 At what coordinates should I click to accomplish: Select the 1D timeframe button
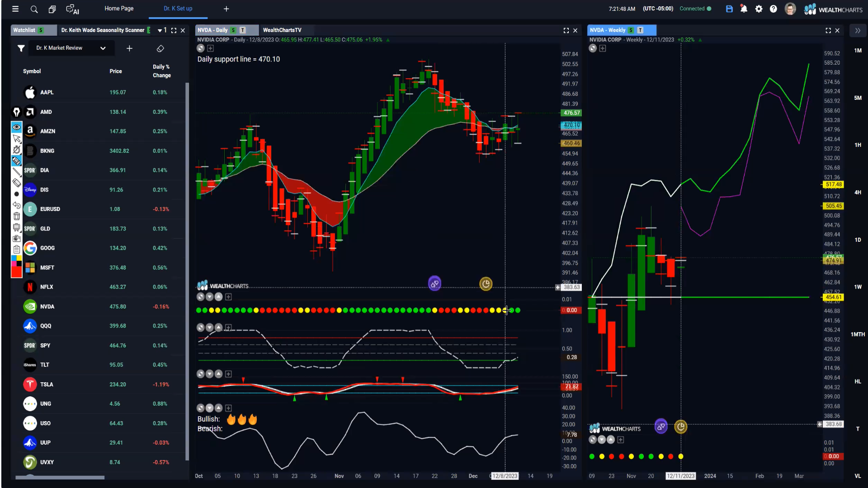coord(858,240)
